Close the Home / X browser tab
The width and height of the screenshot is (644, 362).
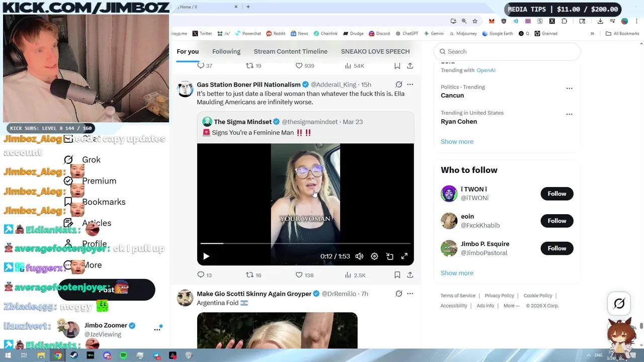(x=235, y=7)
